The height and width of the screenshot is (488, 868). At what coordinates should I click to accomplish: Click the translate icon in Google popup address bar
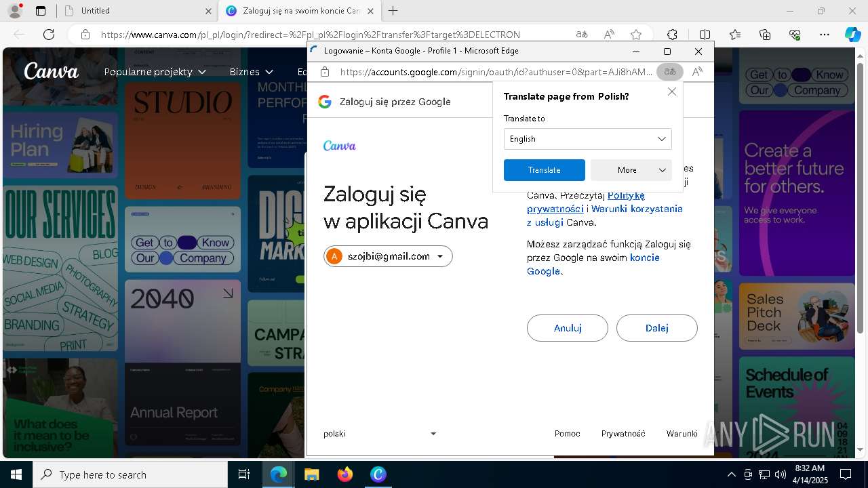click(x=669, y=72)
